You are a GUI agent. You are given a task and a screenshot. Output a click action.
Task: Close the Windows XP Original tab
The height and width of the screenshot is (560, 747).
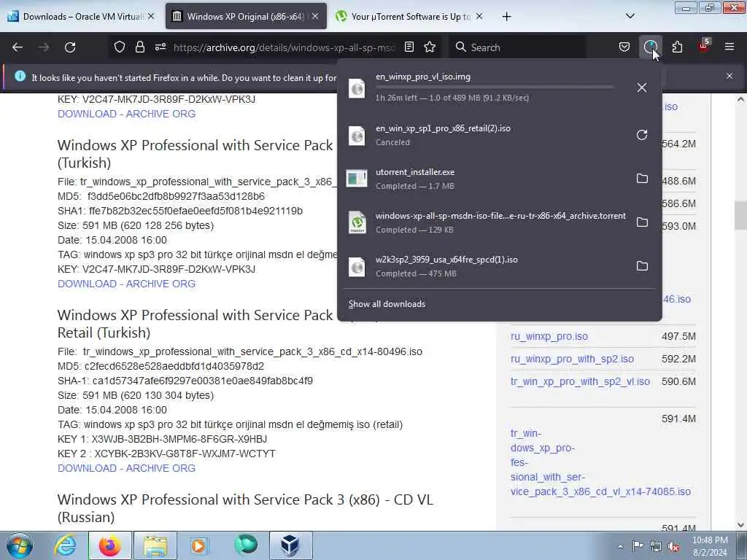pyautogui.click(x=315, y=17)
